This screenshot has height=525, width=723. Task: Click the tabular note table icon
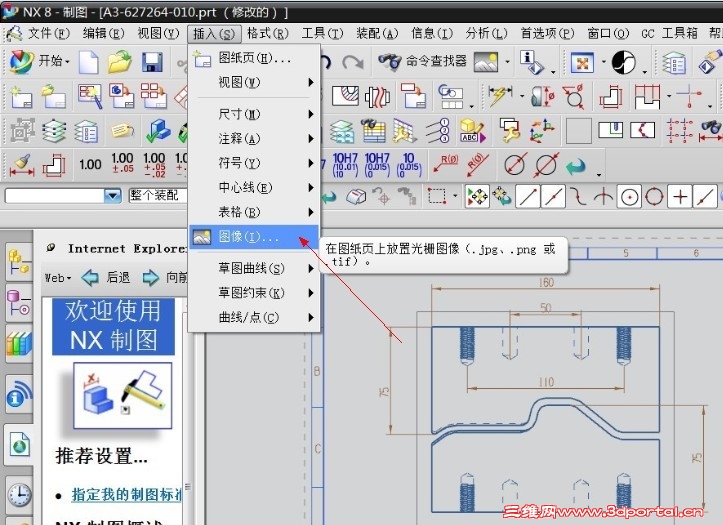pos(373,130)
